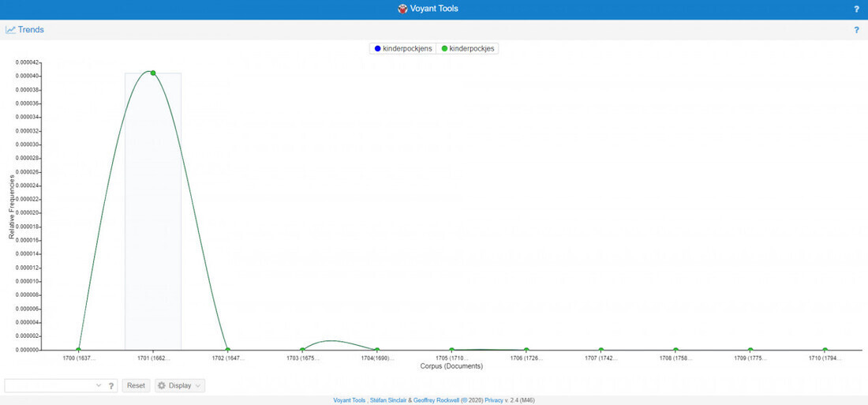This screenshot has width=868, height=405.
Task: Click the "Voyant Tools" header title text
Action: pos(434,9)
